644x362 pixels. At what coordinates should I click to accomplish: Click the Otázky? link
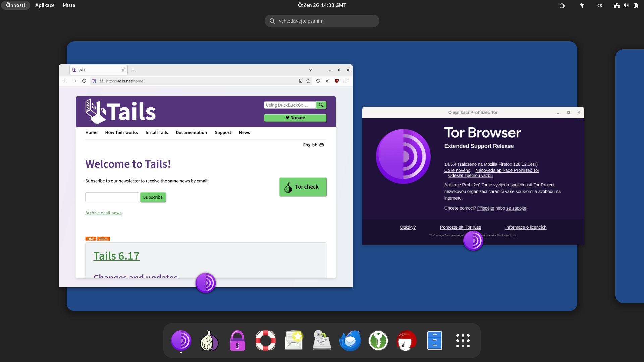click(x=408, y=227)
